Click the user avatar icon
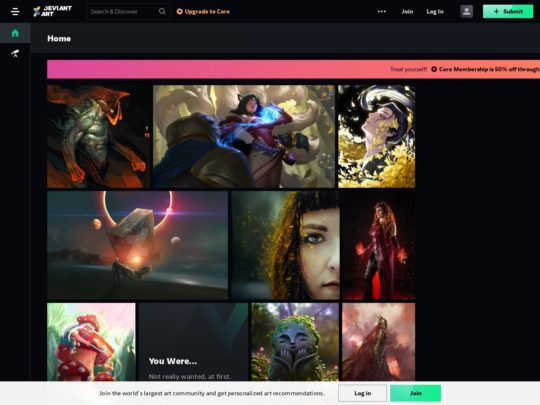Image resolution: width=540 pixels, height=405 pixels. (466, 11)
